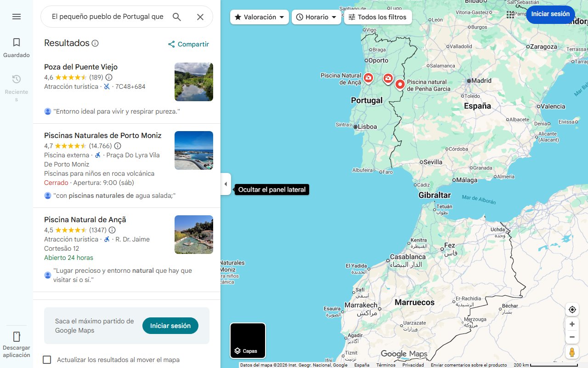The width and height of the screenshot is (588, 368).
Task: Zoom in with the plus control
Action: (572, 324)
